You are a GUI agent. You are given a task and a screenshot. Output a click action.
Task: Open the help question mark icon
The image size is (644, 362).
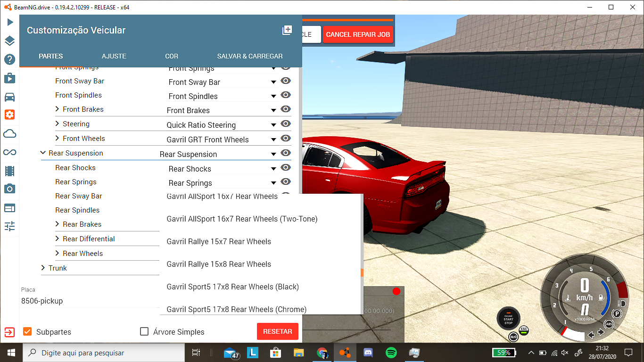10,59
